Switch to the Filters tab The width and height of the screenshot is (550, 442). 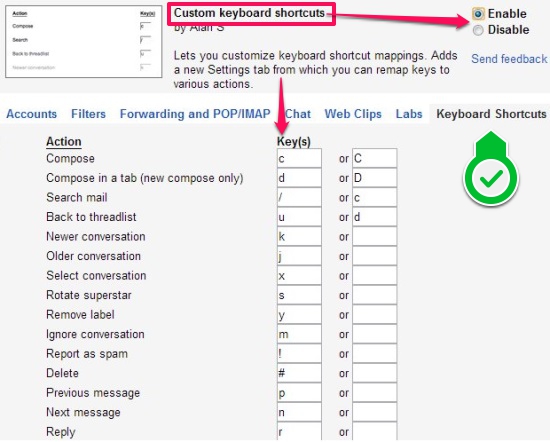click(88, 114)
